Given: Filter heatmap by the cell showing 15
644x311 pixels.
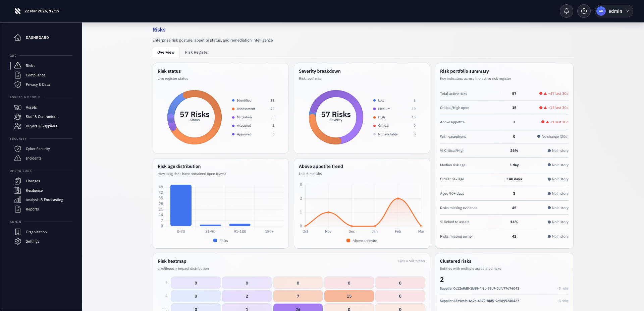Looking at the screenshot, I should tap(349, 296).
